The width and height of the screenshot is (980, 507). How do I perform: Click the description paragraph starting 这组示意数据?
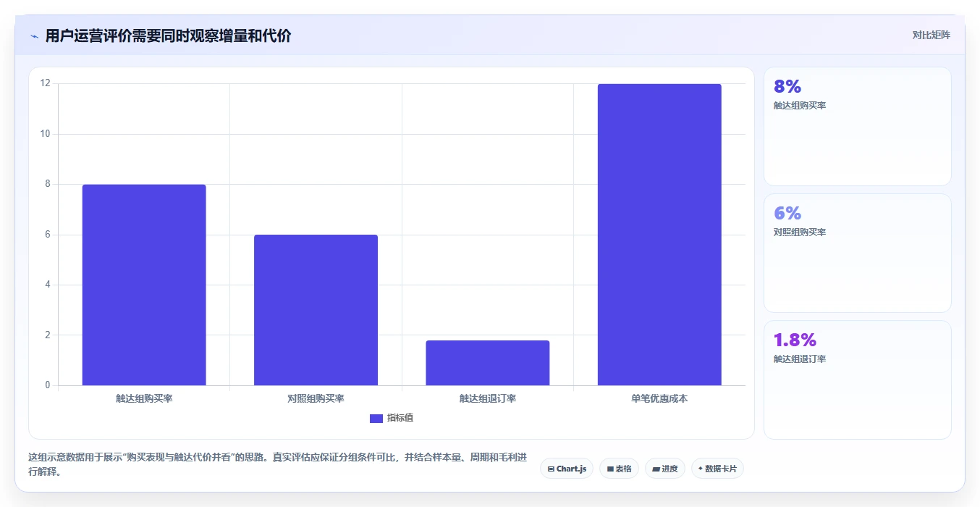[x=277, y=465]
